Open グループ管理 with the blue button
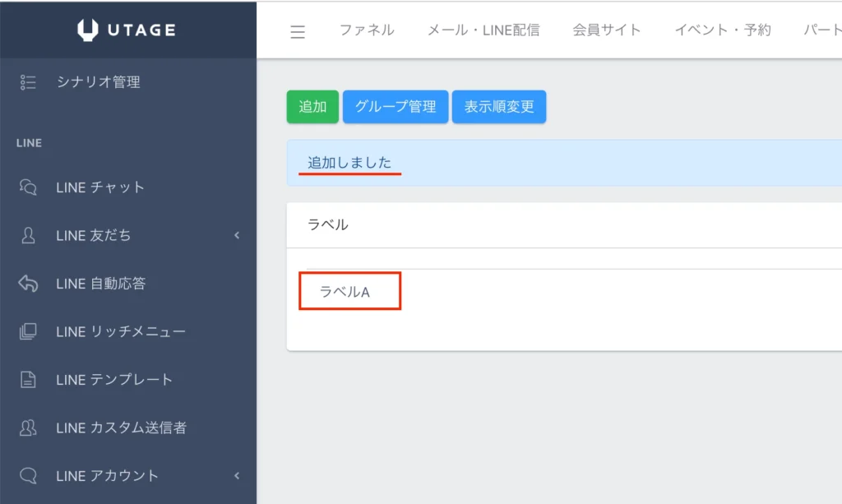This screenshot has width=842, height=504. click(x=396, y=106)
